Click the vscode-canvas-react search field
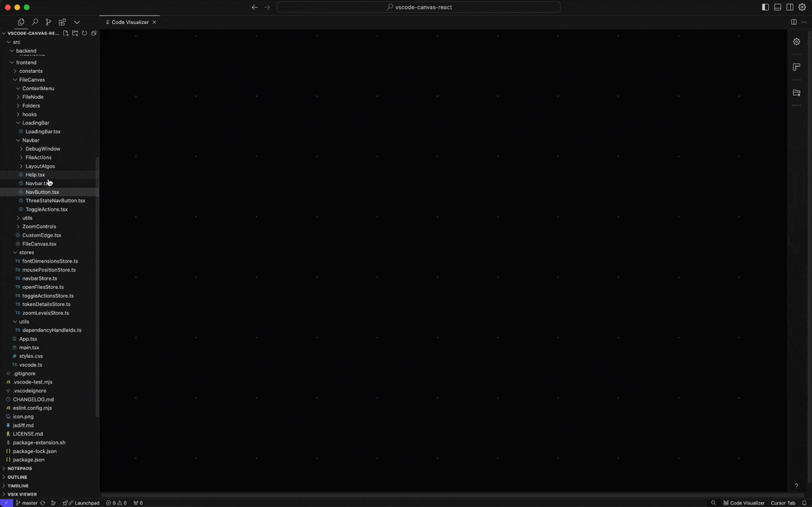Image resolution: width=812 pixels, height=507 pixels. pos(419,8)
